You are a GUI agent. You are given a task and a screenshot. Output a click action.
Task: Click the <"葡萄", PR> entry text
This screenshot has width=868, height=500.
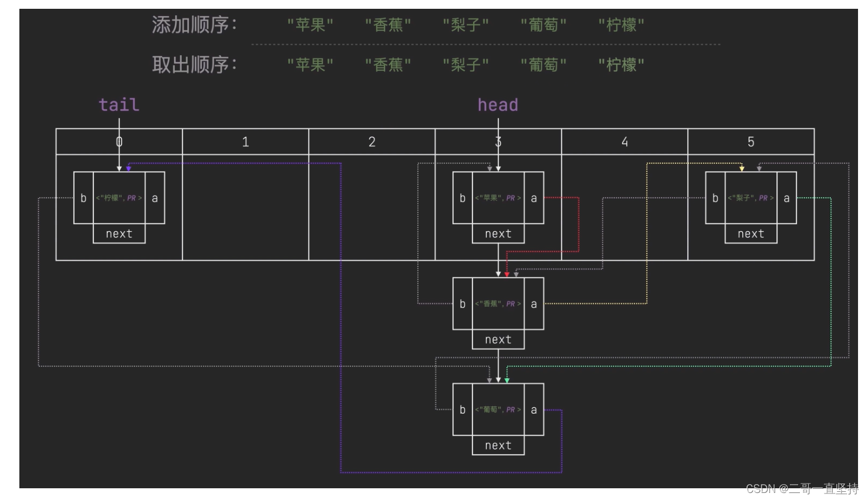pos(498,410)
